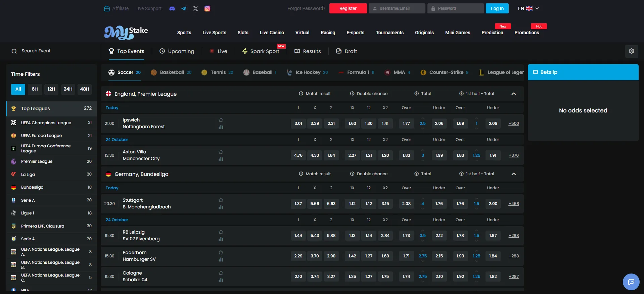Open the Results tab
This screenshot has width=644, height=294.
(x=308, y=51)
